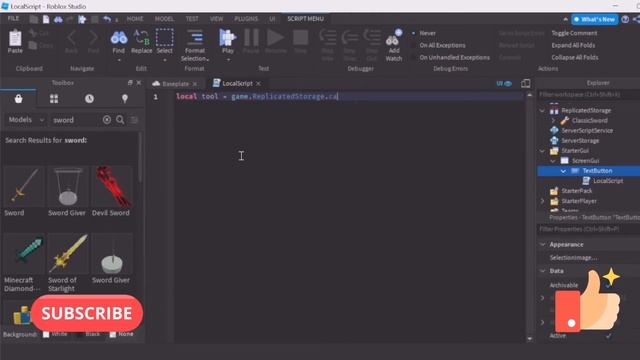Open toolbox search filter options icon
The width and height of the screenshot is (640, 360).
tap(134, 120)
